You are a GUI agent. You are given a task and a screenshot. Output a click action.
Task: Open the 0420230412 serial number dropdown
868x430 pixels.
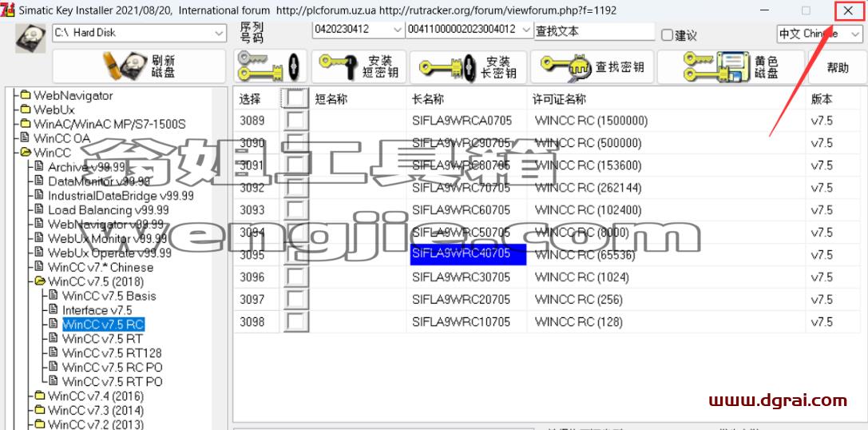coord(397,30)
